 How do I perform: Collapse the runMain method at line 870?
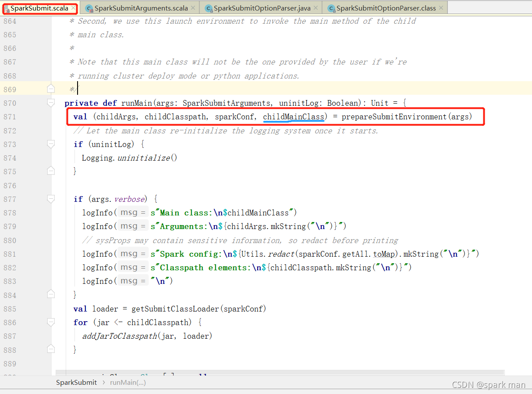(x=51, y=103)
